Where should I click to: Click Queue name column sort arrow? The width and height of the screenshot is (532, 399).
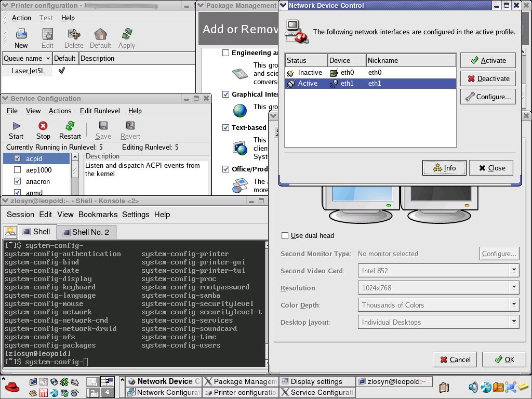(48, 58)
